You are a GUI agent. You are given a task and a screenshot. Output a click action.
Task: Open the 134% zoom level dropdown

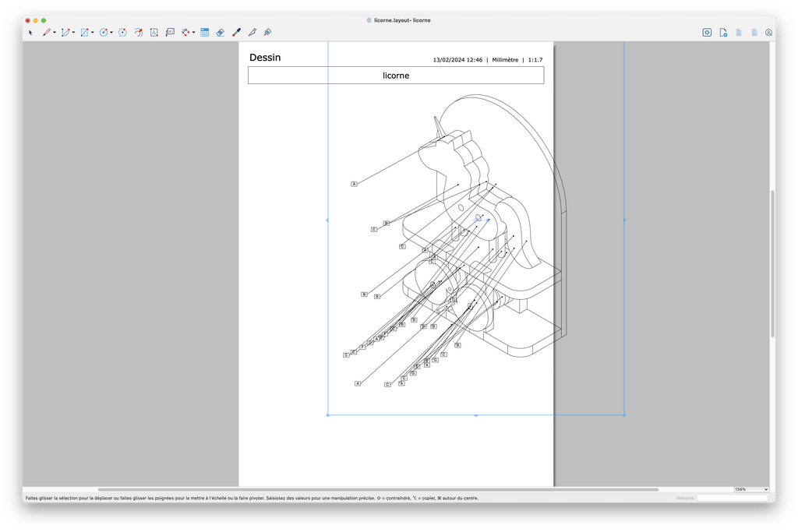[750, 489]
